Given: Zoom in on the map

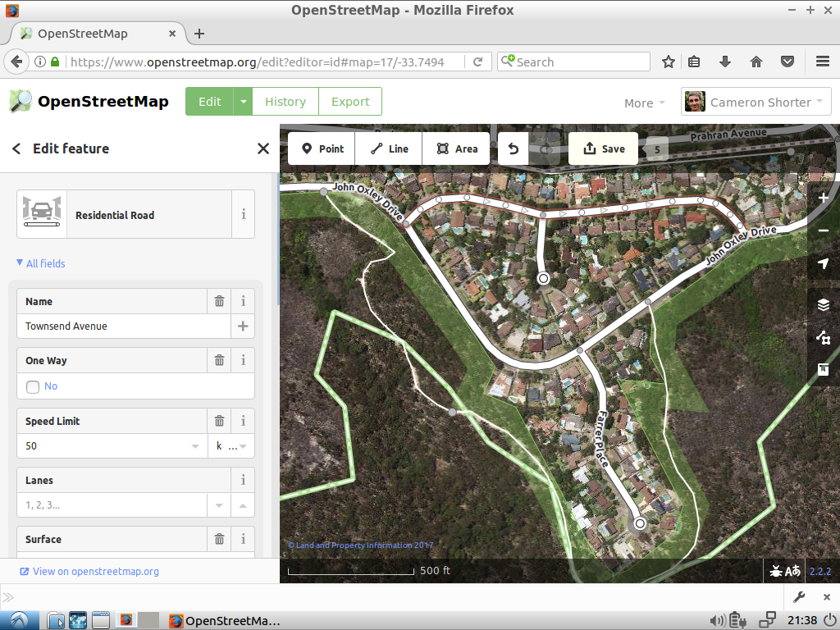Looking at the screenshot, I should pyautogui.click(x=824, y=199).
